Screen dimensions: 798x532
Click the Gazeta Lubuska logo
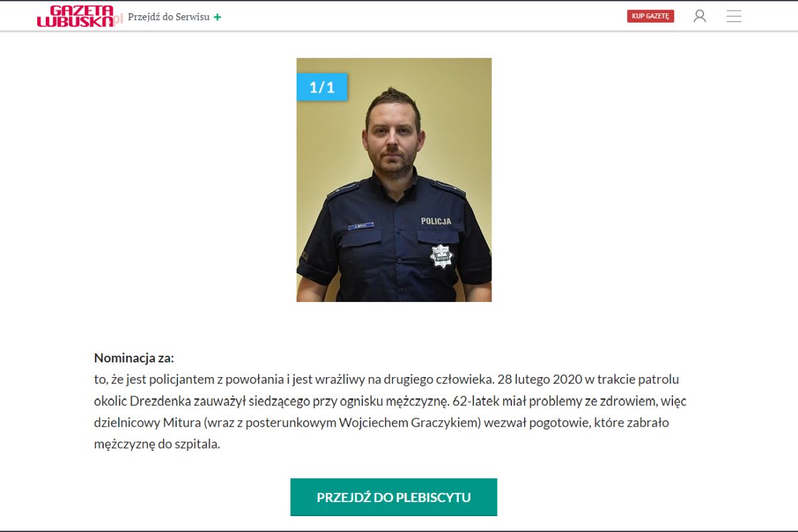tap(74, 17)
